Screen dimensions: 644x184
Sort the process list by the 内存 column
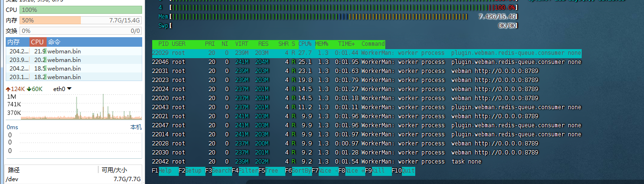click(17, 42)
